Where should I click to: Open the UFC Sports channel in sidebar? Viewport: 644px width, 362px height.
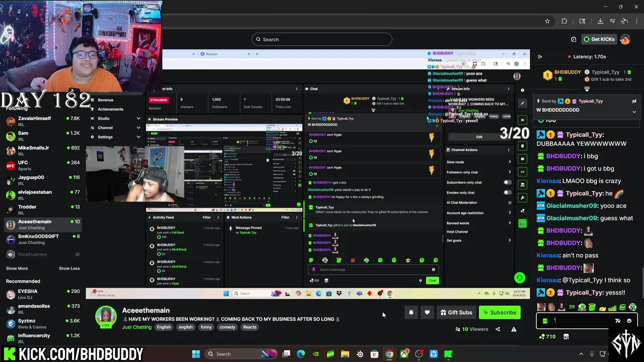pos(43,166)
